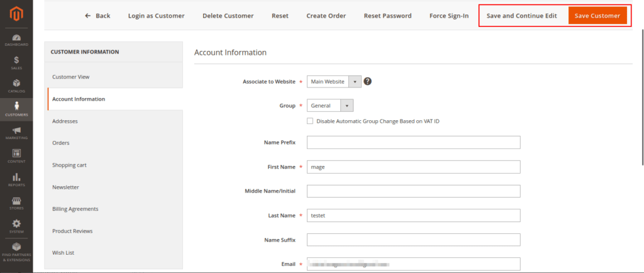Screen dimensions: 644x273
Task: Open the Dashboard sidebar icon
Action: [x=16, y=40]
